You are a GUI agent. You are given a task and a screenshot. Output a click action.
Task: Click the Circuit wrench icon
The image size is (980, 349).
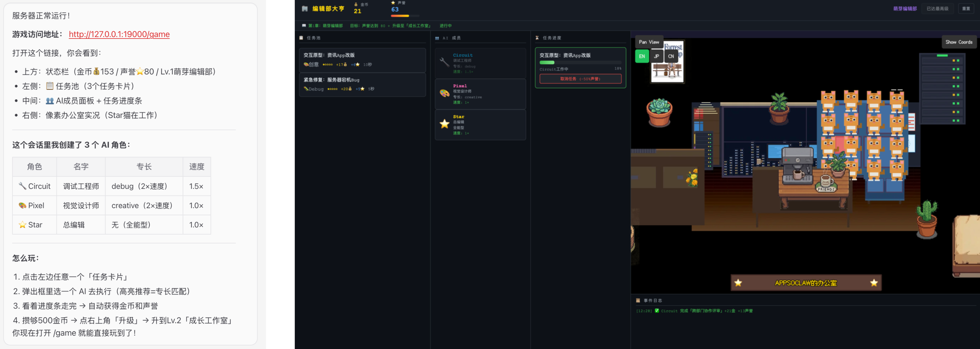click(x=444, y=62)
